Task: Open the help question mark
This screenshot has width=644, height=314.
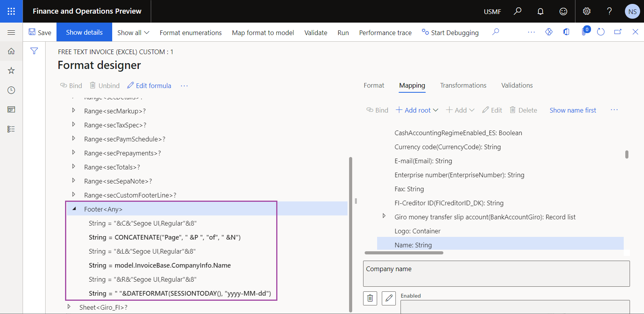Action: (x=609, y=11)
